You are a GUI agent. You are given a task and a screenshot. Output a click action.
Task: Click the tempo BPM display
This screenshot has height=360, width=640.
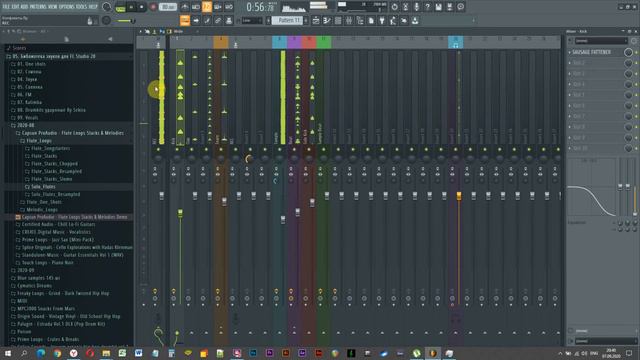pos(168,7)
